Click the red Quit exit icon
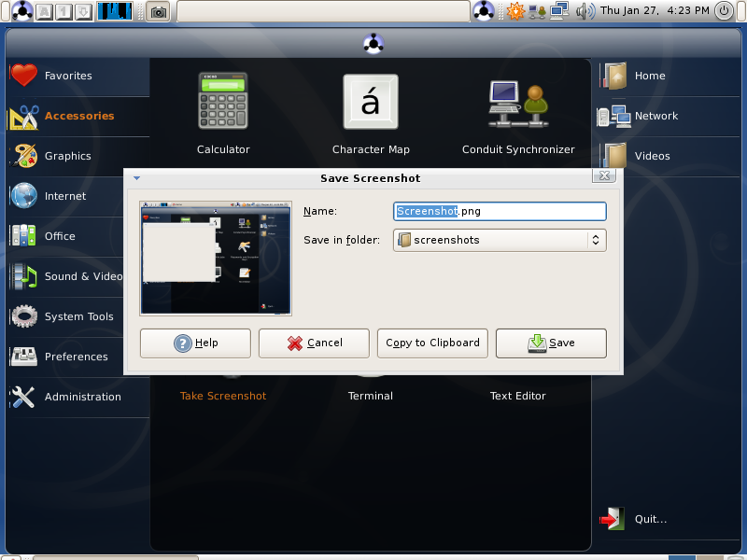 tap(613, 519)
